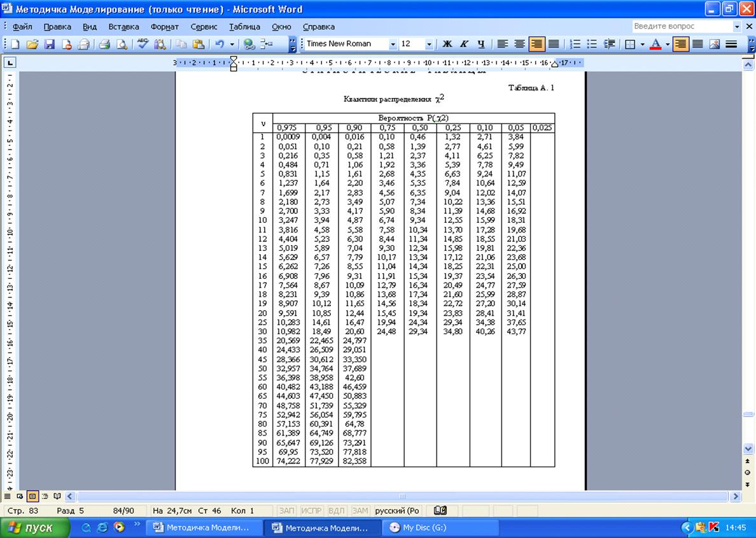
Task: Click the Print printer icon
Action: [104, 45]
